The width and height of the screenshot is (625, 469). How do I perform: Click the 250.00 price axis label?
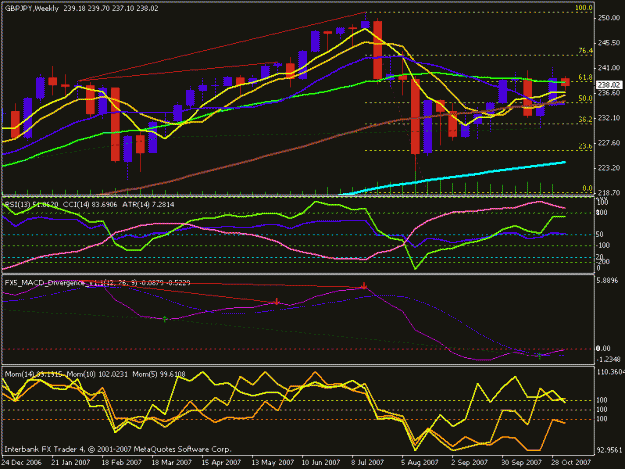pyautogui.click(x=609, y=18)
